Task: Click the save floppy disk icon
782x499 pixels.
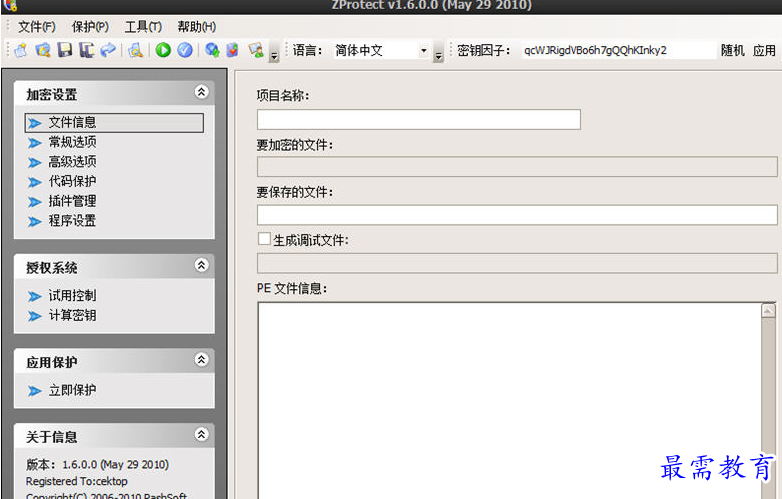Action: coord(64,50)
